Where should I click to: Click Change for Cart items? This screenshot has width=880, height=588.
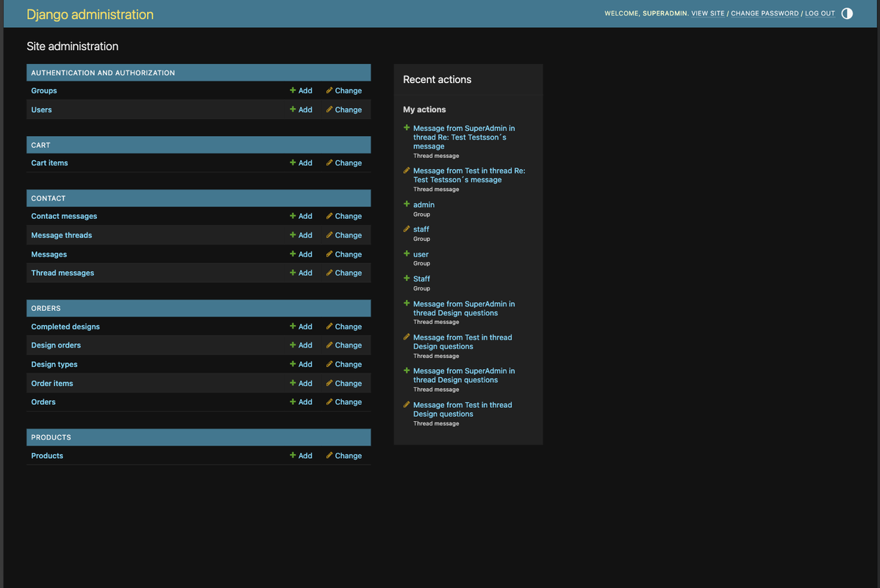pos(343,163)
